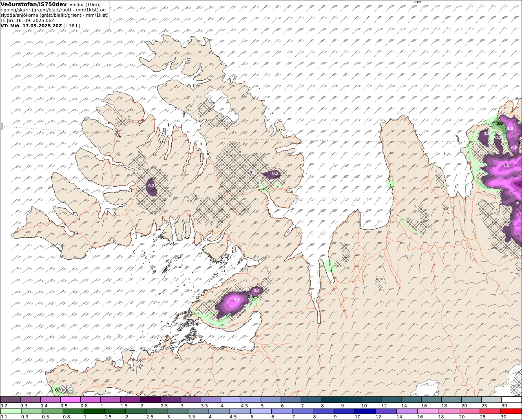Screen dimensions: 522x420
Task: Click the initial time 'IT: þri. 16. 09. 2025 06Z'
Action: click(x=27, y=20)
